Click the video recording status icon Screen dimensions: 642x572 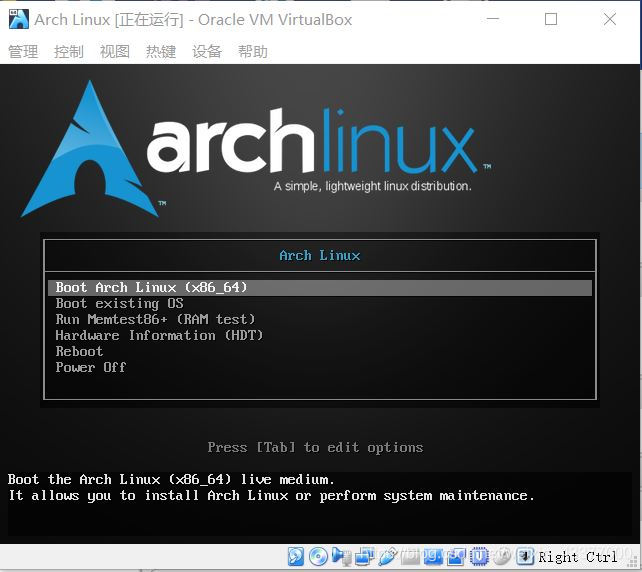[456, 556]
